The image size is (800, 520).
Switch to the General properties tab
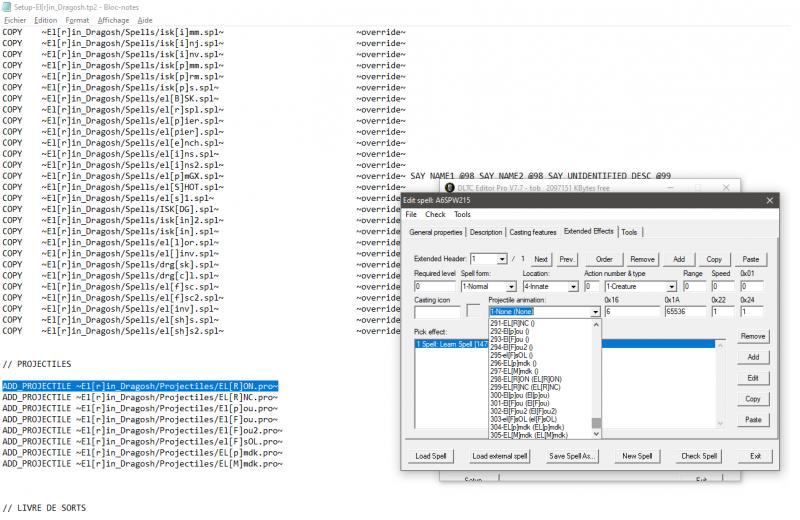(x=436, y=232)
